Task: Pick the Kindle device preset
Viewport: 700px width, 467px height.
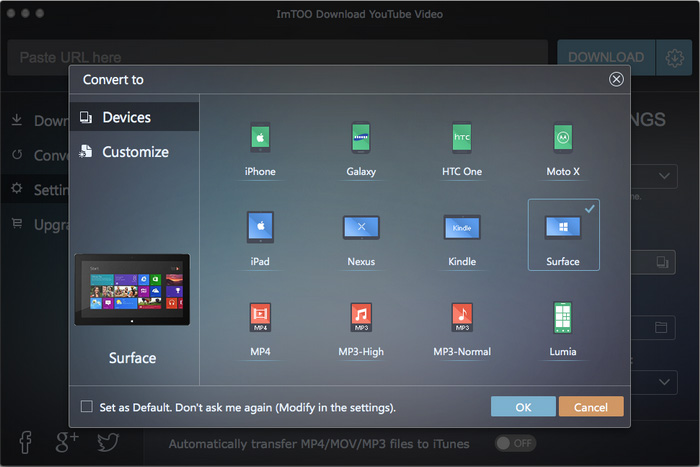Action: [462, 239]
